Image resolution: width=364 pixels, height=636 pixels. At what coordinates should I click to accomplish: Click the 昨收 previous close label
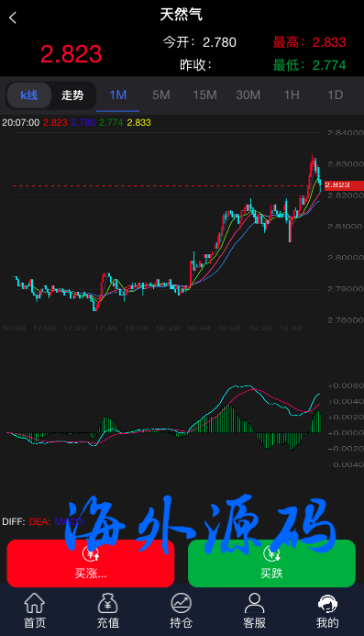196,65
